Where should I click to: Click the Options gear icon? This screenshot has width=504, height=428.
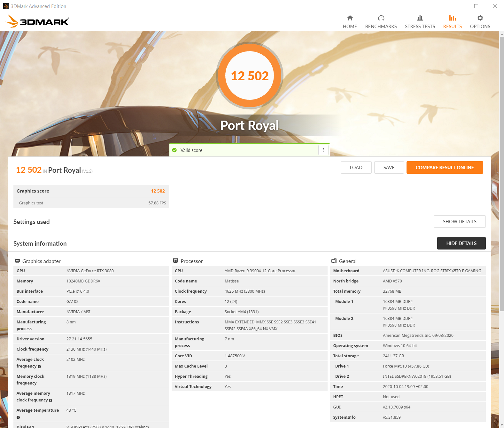[x=480, y=18]
